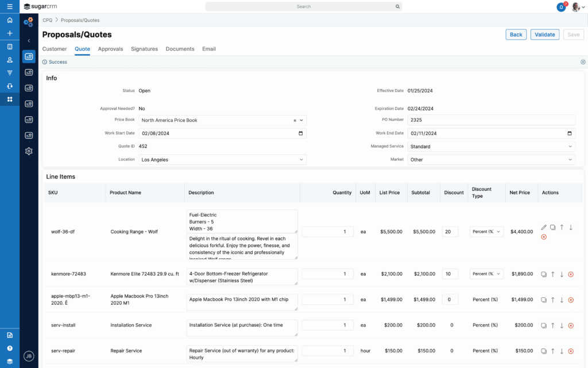This screenshot has height=368, width=588.
Task: Open the JB user initials badge
Action: [29, 356]
